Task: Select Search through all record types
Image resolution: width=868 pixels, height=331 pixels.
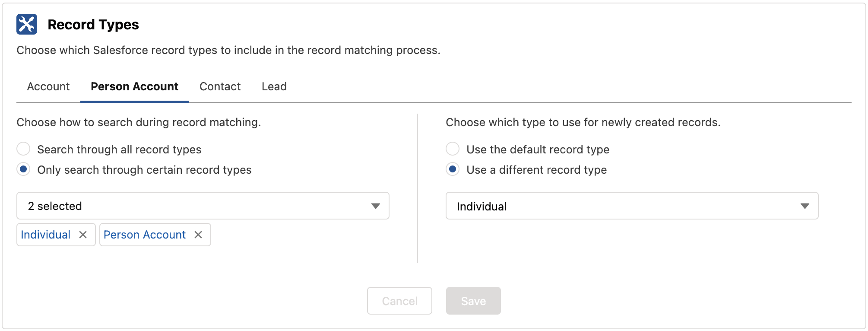Action: click(x=23, y=149)
